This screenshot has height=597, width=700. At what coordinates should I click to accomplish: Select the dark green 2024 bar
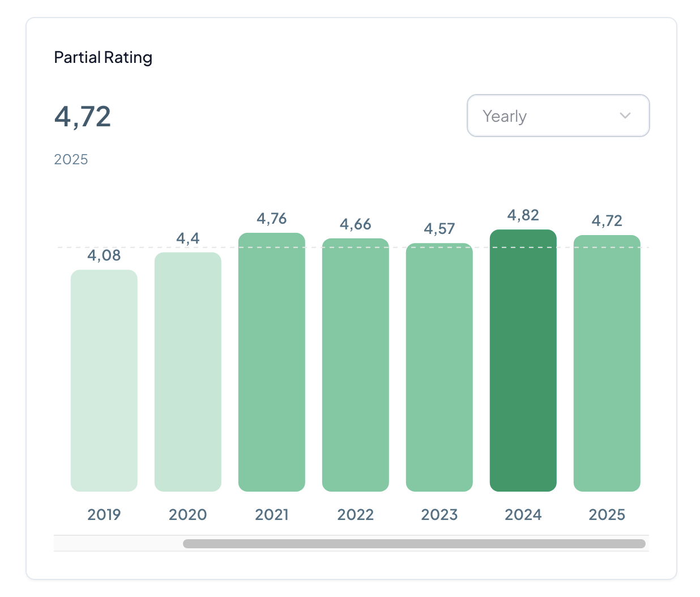point(523,360)
